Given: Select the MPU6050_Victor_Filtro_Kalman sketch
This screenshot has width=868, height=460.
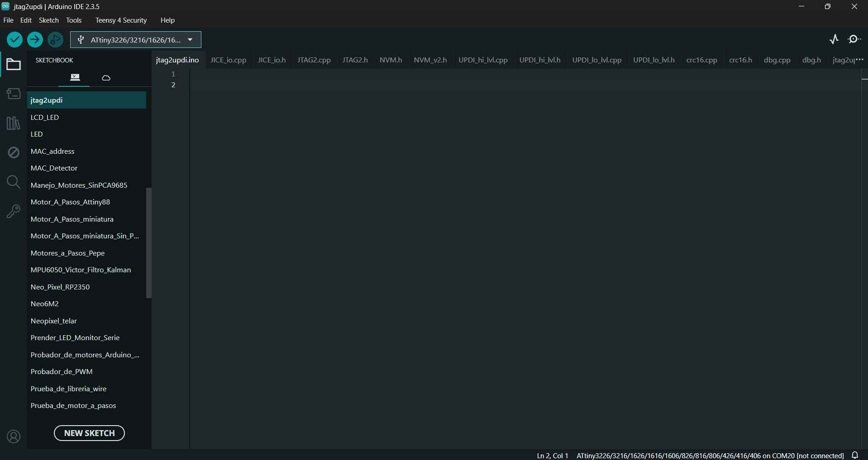Looking at the screenshot, I should pos(86,270).
